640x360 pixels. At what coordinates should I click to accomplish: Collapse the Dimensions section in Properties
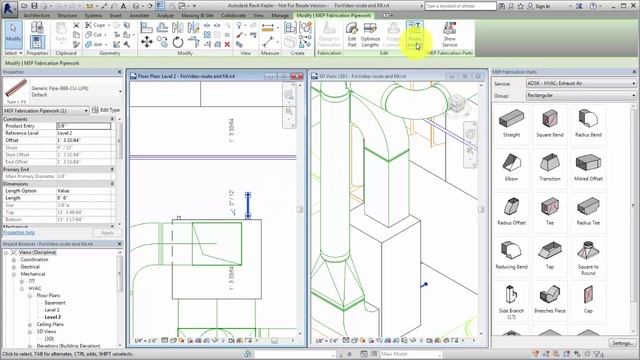coord(112,184)
